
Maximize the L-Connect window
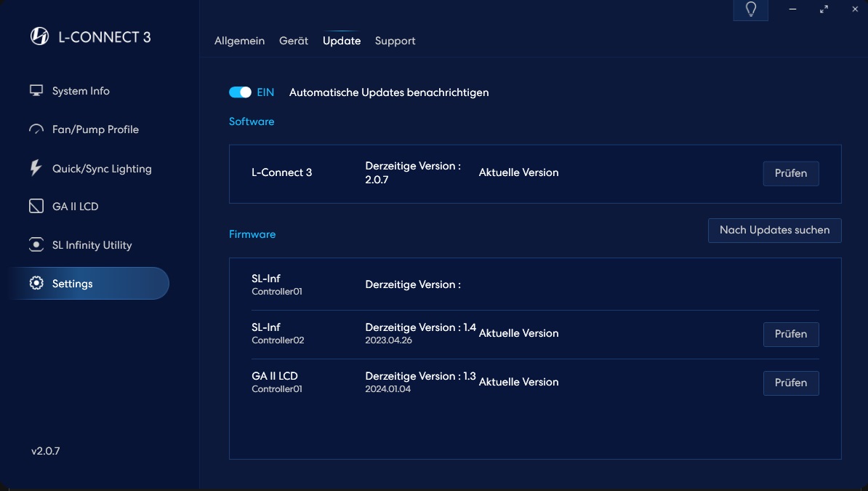[824, 9]
